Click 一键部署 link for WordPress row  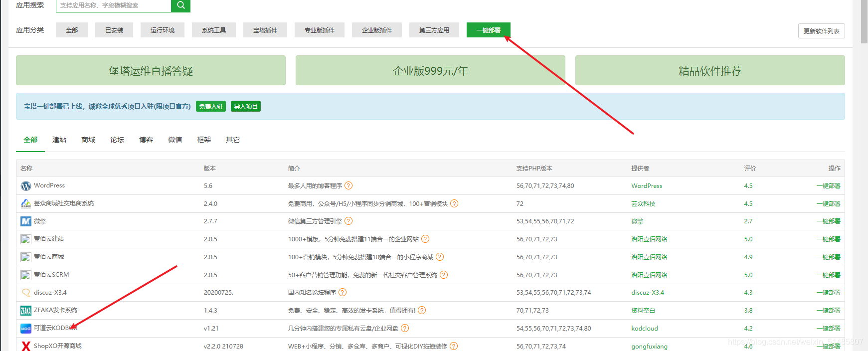tap(829, 185)
